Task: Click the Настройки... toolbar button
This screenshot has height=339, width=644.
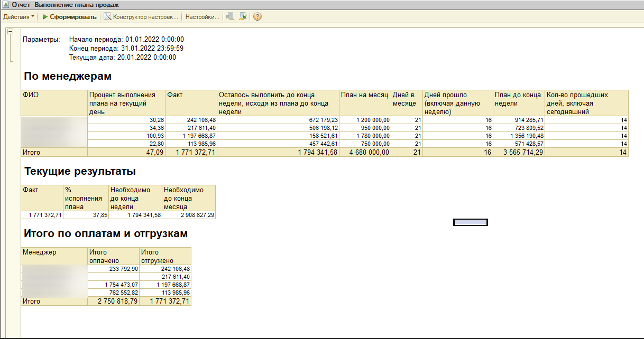Action: tap(201, 17)
